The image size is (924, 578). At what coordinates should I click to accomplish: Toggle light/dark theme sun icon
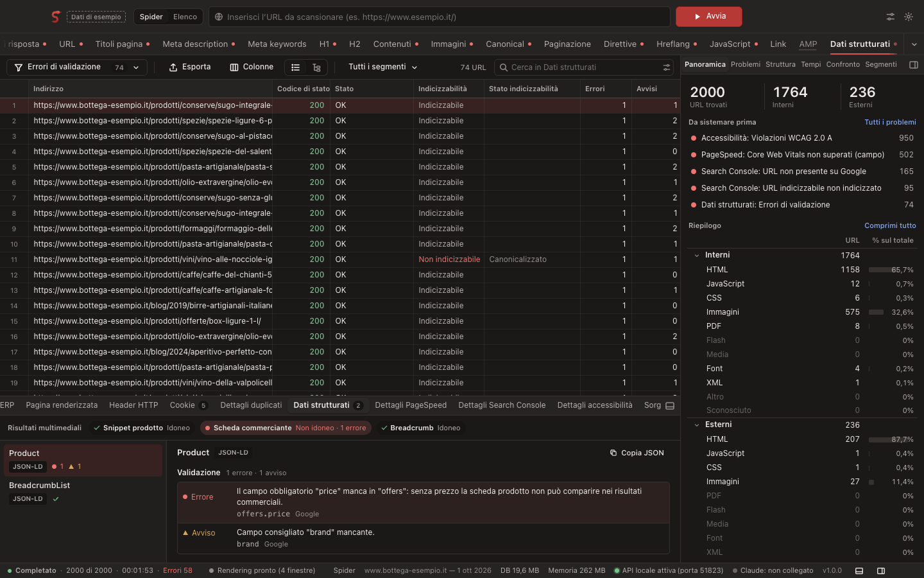[x=909, y=17]
